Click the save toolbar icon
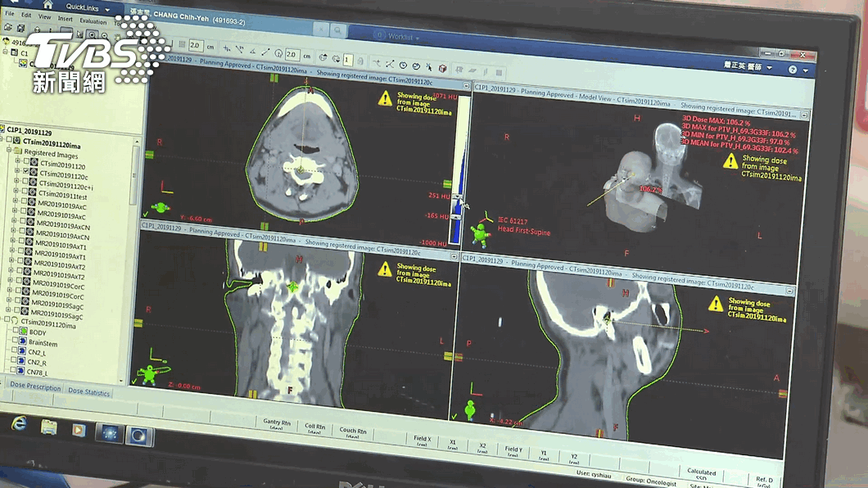868x488 pixels. pyautogui.click(x=21, y=28)
